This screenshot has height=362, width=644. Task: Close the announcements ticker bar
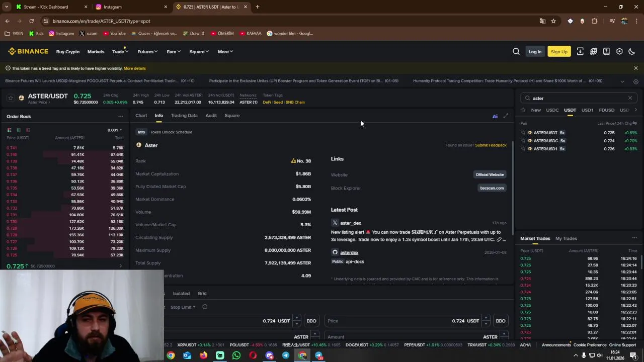pyautogui.click(x=635, y=81)
